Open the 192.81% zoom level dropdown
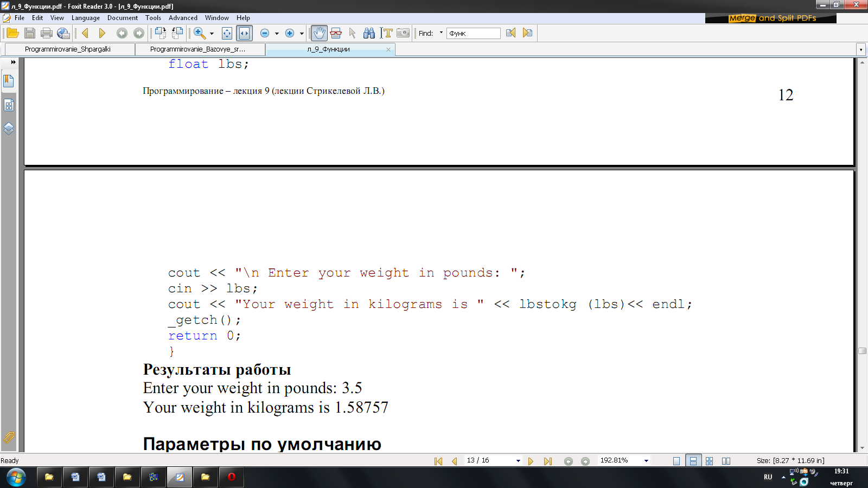 646,461
